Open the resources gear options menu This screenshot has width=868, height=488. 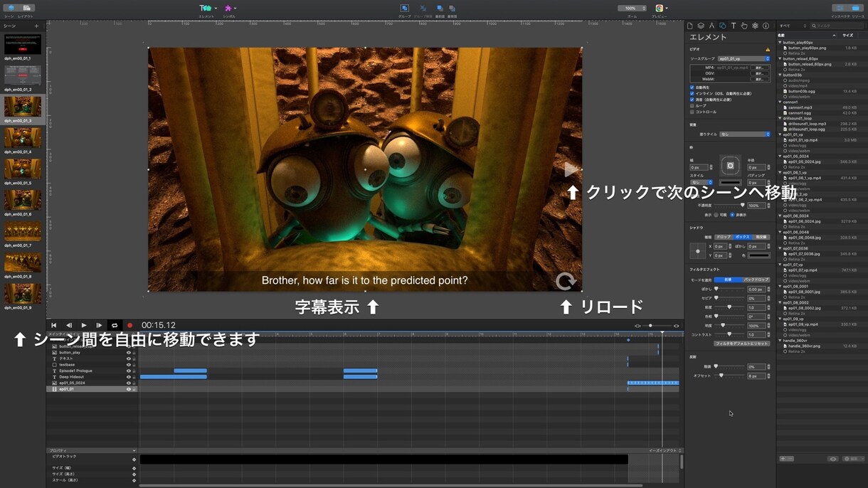(x=852, y=459)
